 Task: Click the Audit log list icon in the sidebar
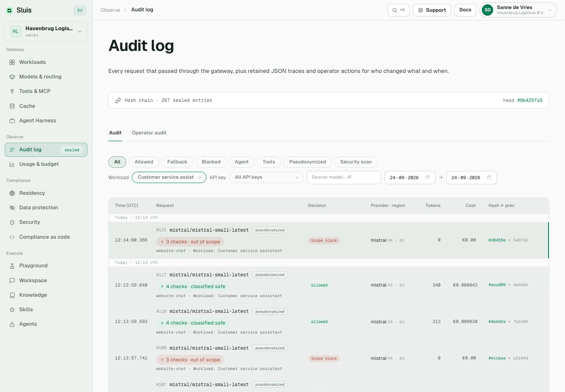pos(12,150)
